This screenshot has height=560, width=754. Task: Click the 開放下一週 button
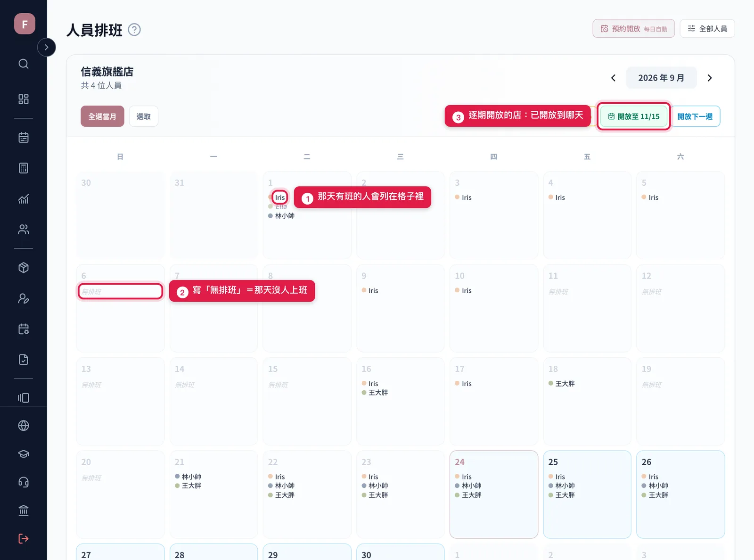[695, 116]
